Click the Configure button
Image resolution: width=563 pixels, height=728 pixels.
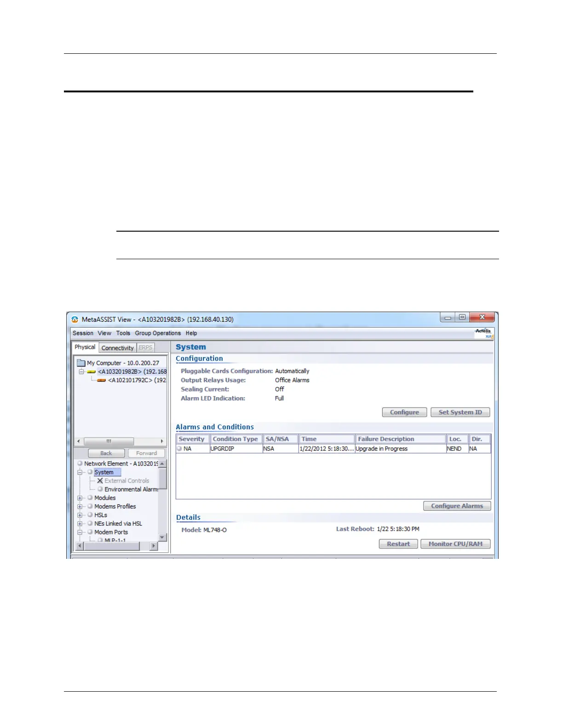404,412
